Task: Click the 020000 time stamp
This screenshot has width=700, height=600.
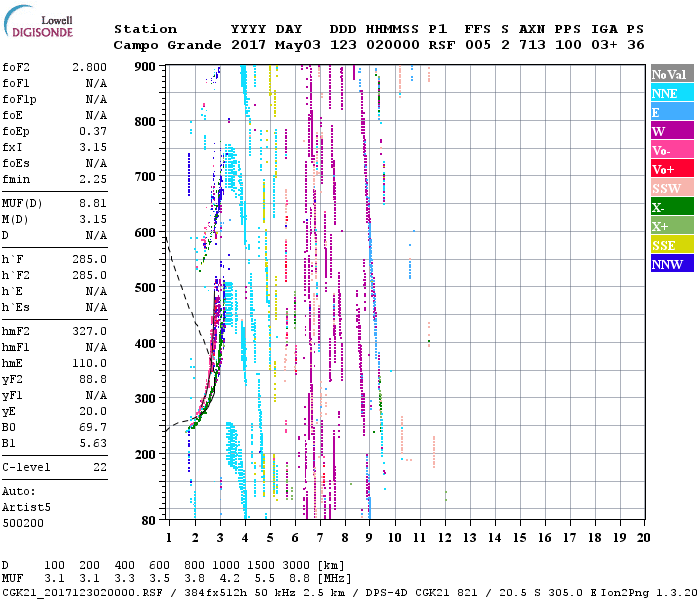Action: tap(393, 45)
